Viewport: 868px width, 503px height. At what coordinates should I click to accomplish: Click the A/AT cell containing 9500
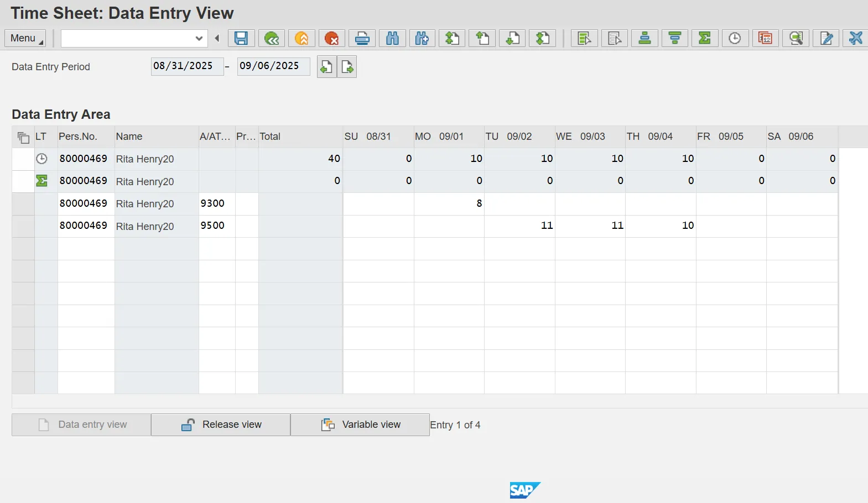(217, 226)
